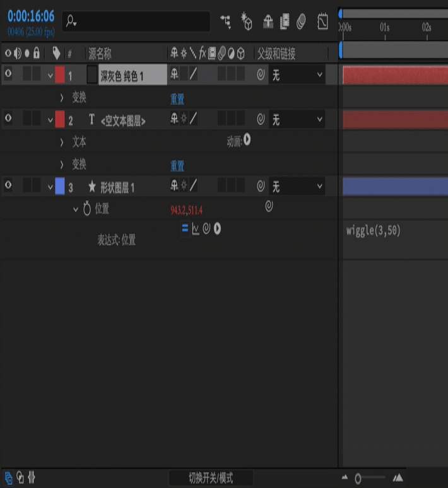This screenshot has width=448, height=488.
Task: Click the star icon of 形状图层 1
Action: coord(92,187)
